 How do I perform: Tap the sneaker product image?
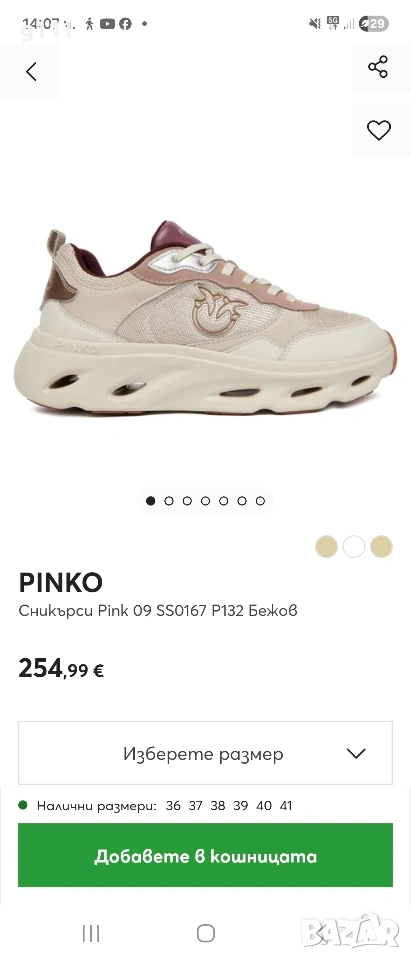[205, 318]
